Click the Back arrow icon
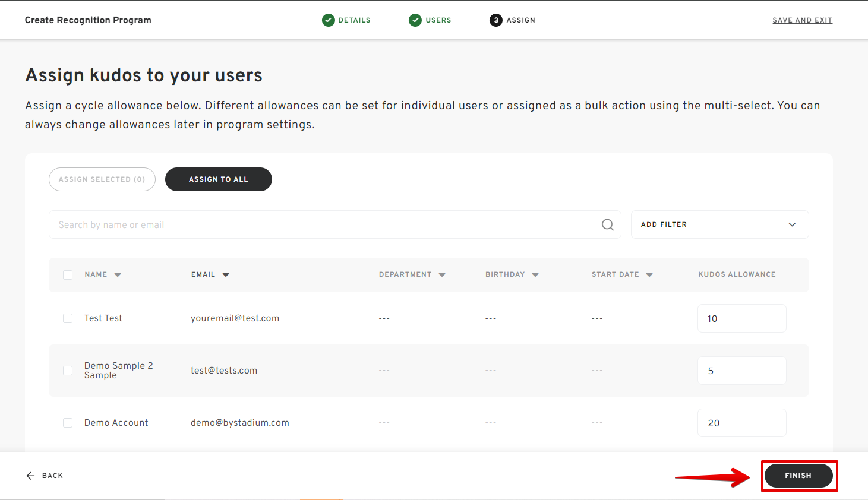 pos(31,476)
